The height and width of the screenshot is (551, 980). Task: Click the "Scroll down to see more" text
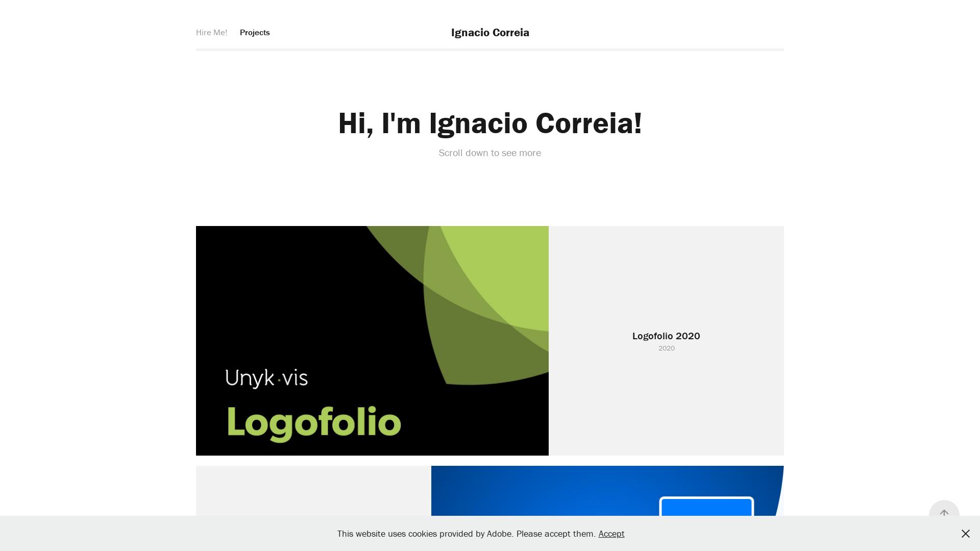[490, 153]
